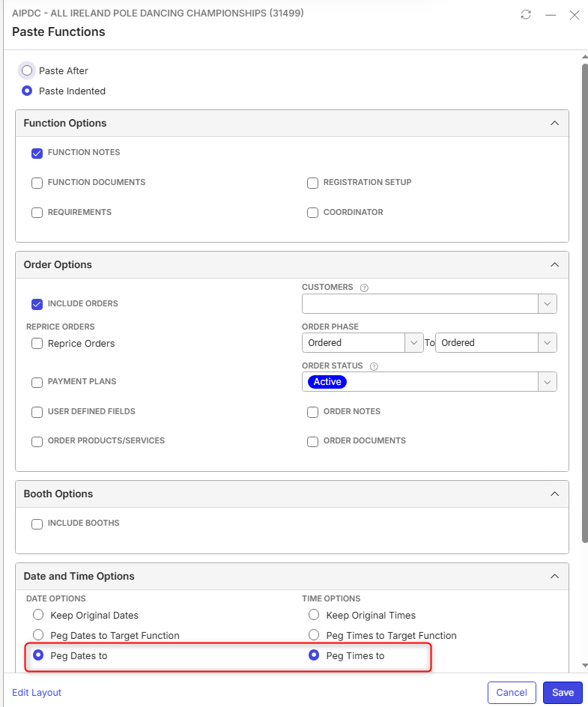Viewport: 588px width, 707px height.
Task: Minimize the Paste Functions dialog
Action: click(550, 15)
